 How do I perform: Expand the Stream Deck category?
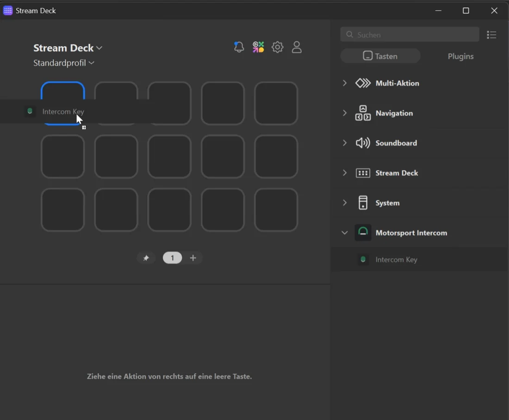pos(345,173)
